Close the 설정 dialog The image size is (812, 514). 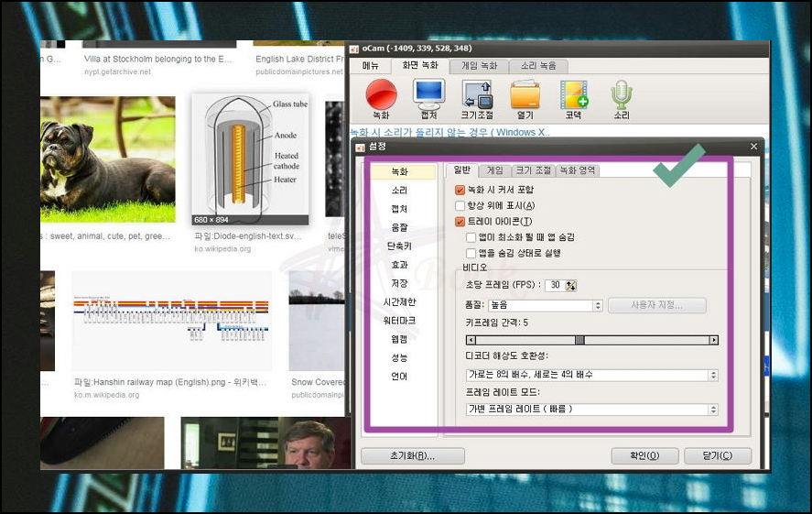754,147
